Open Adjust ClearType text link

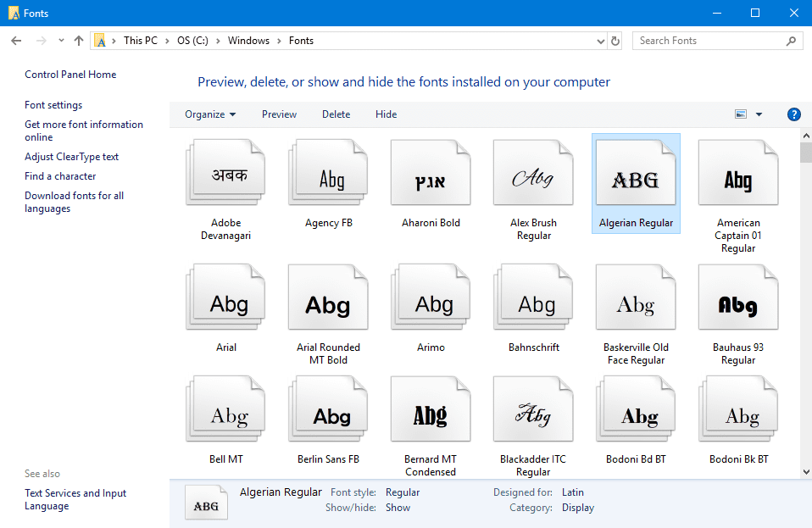point(71,157)
